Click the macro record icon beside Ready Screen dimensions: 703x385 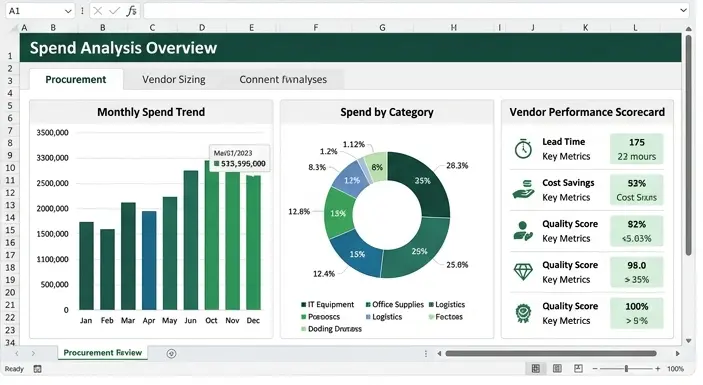[x=38, y=369]
